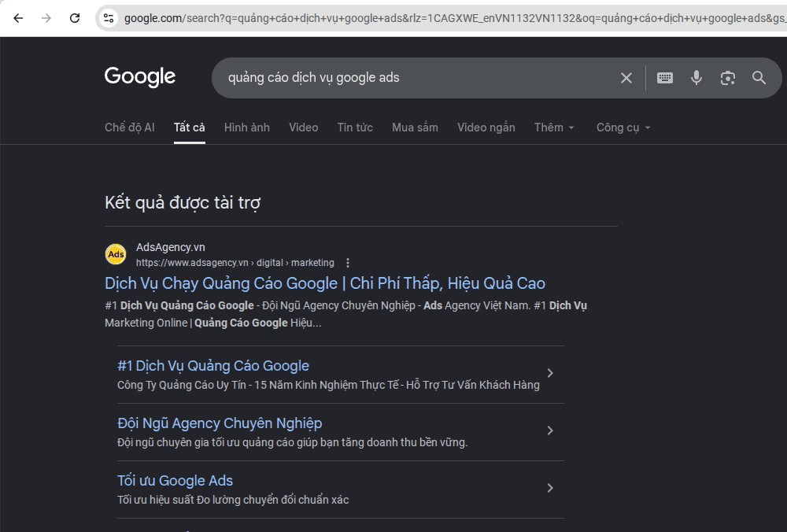Start voice search with the microphone icon
This screenshot has width=787, height=532.
[696, 78]
